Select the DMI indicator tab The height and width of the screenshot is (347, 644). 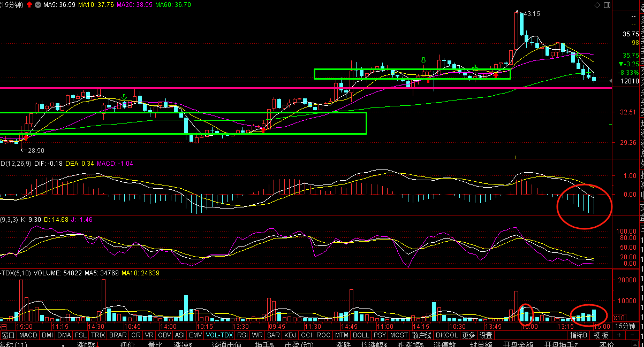pos(48,335)
